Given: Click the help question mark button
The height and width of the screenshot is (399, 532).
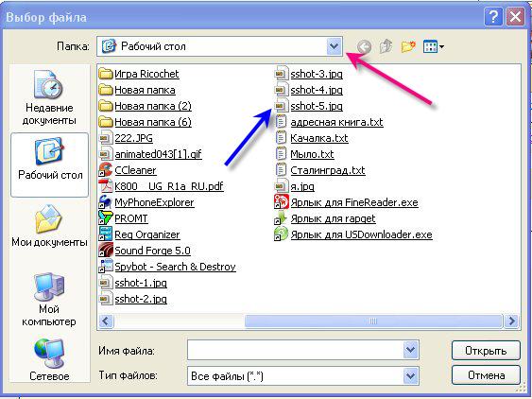Looking at the screenshot, I should pos(493,17).
